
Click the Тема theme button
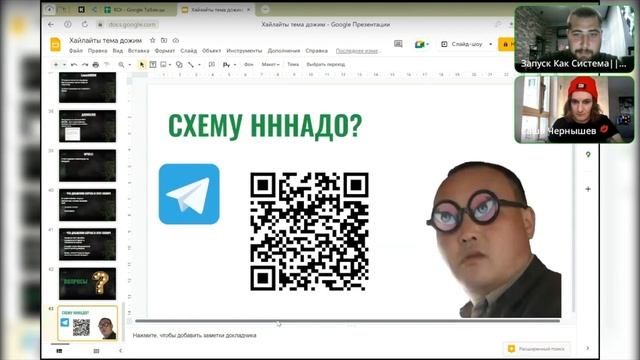pyautogui.click(x=293, y=64)
